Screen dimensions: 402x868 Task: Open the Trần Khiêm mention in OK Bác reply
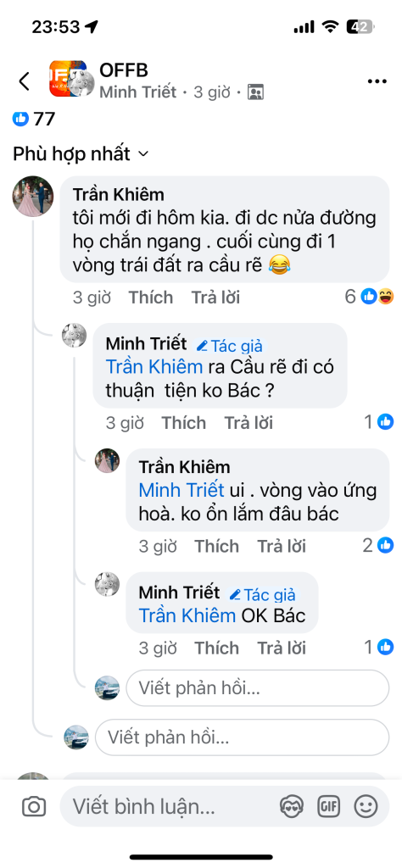click(187, 615)
